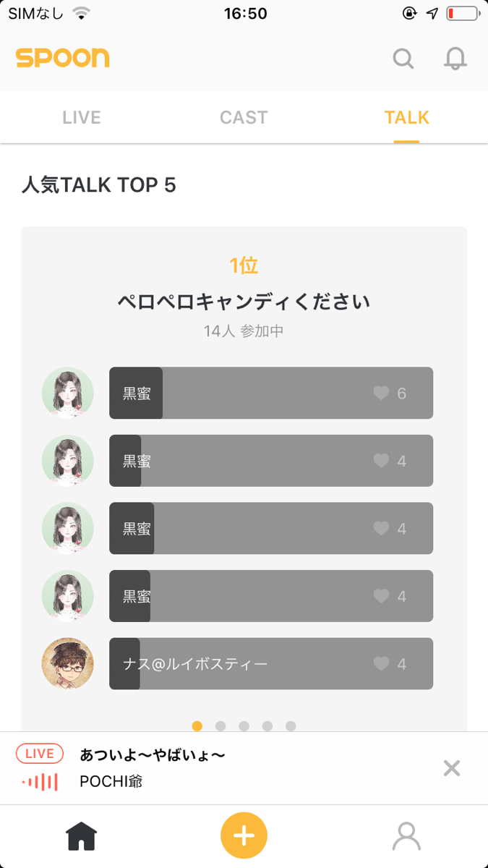Open 黒蜜's avatar thumbnail
This screenshot has width=488, height=868.
point(67,393)
